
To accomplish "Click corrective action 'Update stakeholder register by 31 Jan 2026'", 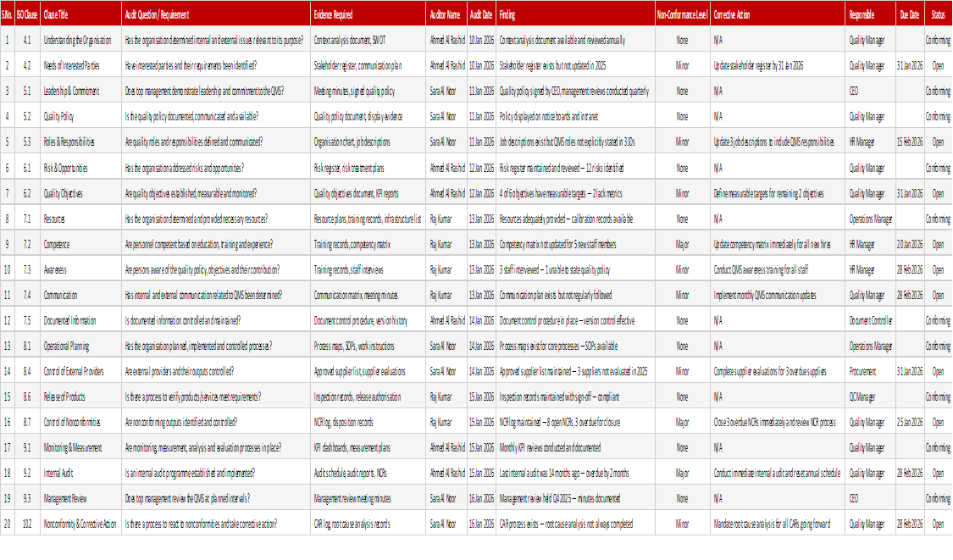I will point(778,66).
